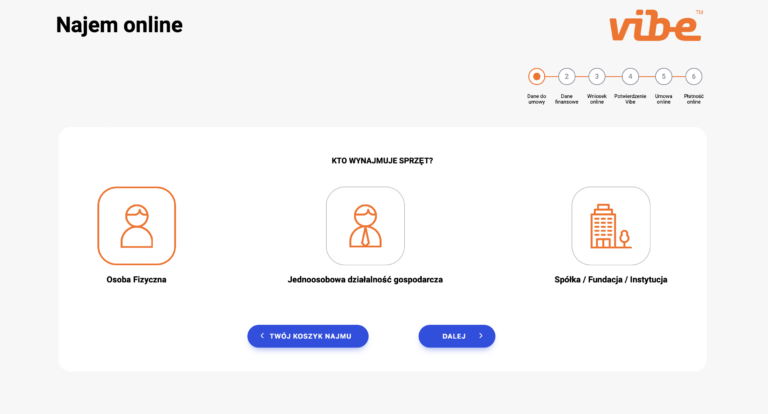The image size is (768, 414).
Task: Choose the businessman icon with tie
Action: click(x=365, y=226)
